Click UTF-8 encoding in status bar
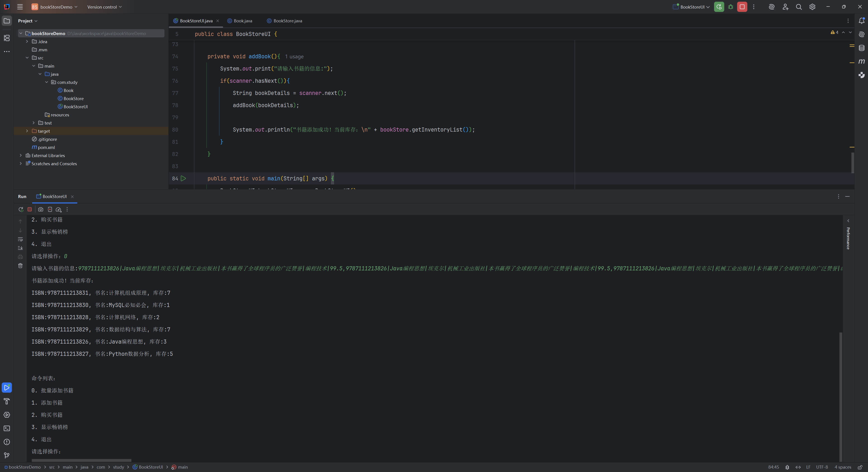Viewport: 868px width, 472px height. pos(822,467)
